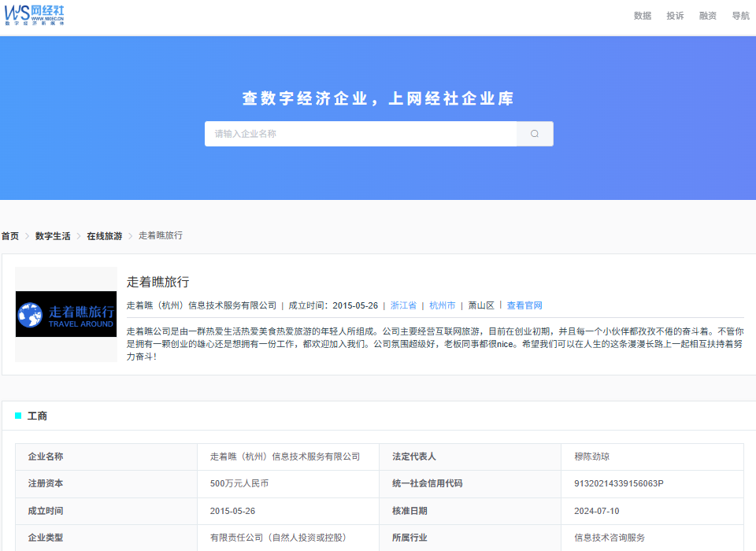The image size is (756, 551).
Task: Click the credit code 91320214339156063P
Action: [619, 483]
